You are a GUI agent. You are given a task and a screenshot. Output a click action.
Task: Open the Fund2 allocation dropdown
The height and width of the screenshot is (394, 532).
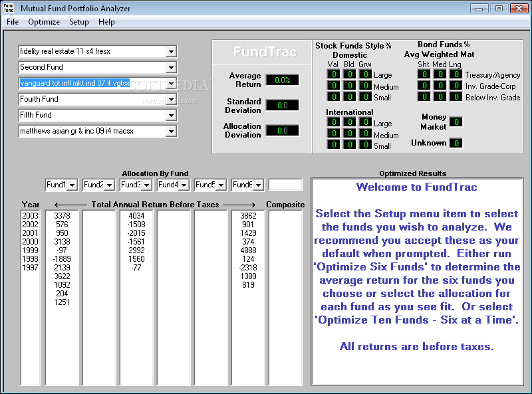(109, 185)
